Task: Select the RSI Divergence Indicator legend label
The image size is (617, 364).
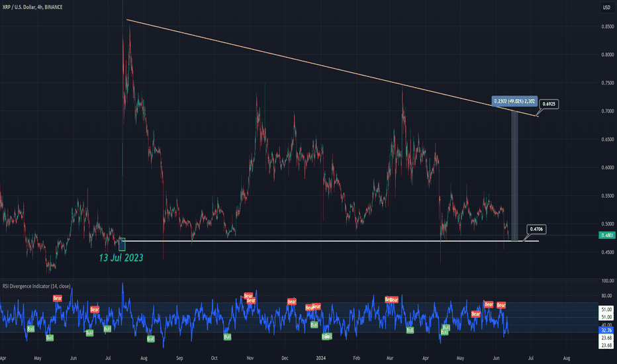Action: point(36,286)
